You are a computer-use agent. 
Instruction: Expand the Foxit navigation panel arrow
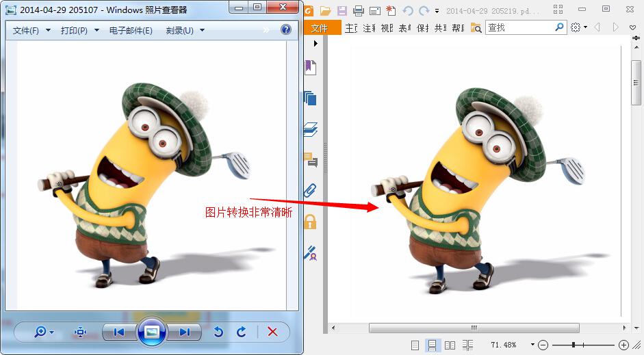(x=315, y=43)
